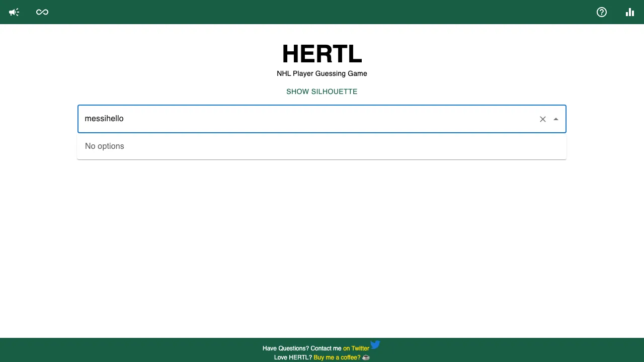Viewport: 644px width, 362px height.
Task: Click the SHOW SILHOUETTE button
Action: pos(322,92)
